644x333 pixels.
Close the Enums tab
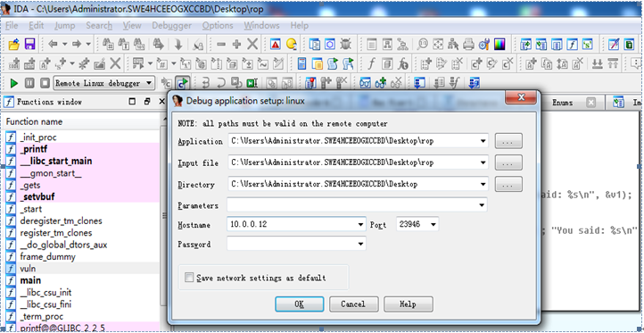coord(590,103)
